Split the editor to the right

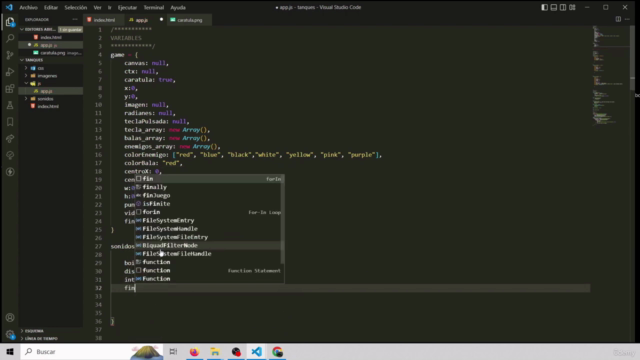click(618, 19)
